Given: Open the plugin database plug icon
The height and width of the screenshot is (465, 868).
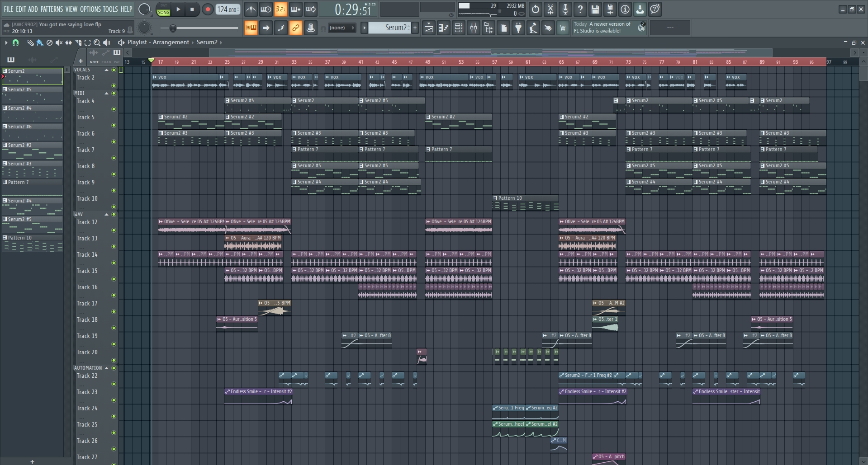Looking at the screenshot, I should pyautogui.click(x=518, y=28).
